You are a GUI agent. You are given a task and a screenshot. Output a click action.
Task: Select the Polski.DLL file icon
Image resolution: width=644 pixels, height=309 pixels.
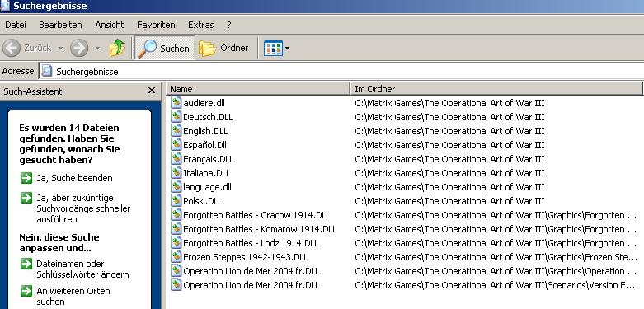[x=176, y=201]
